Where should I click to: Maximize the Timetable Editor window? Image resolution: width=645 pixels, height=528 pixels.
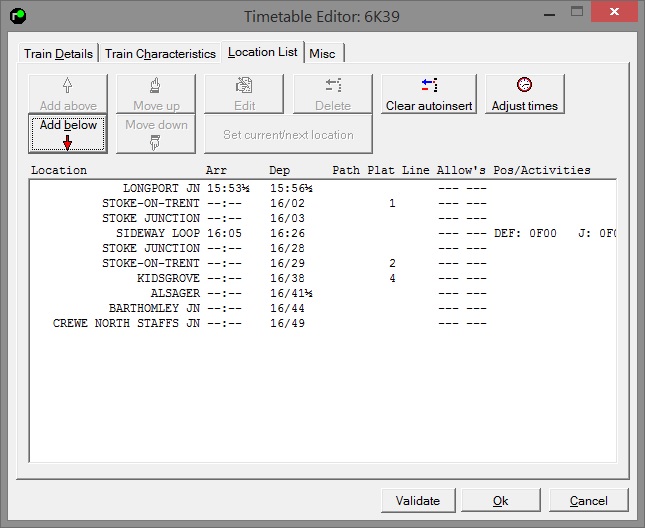tap(577, 12)
